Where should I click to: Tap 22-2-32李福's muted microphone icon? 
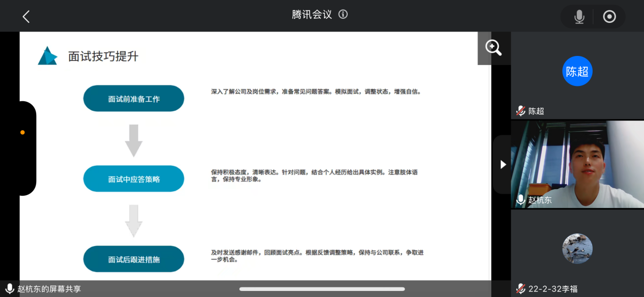[x=520, y=289]
